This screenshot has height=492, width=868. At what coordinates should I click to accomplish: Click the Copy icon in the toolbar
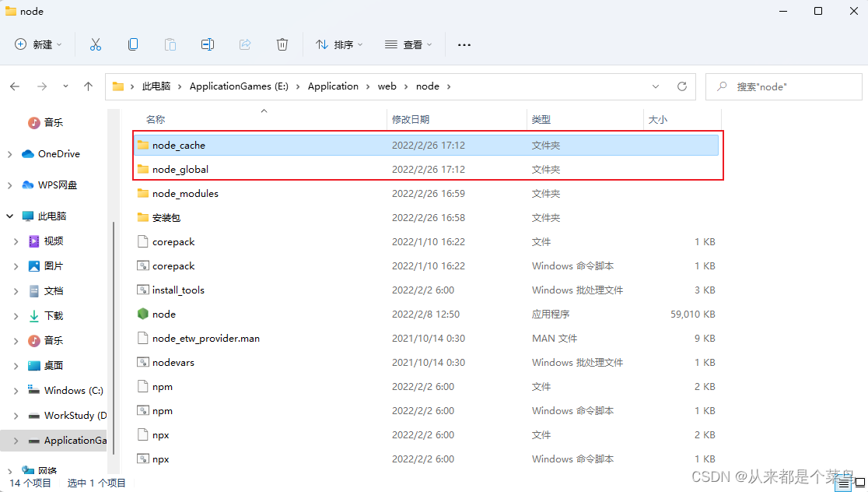(x=133, y=44)
